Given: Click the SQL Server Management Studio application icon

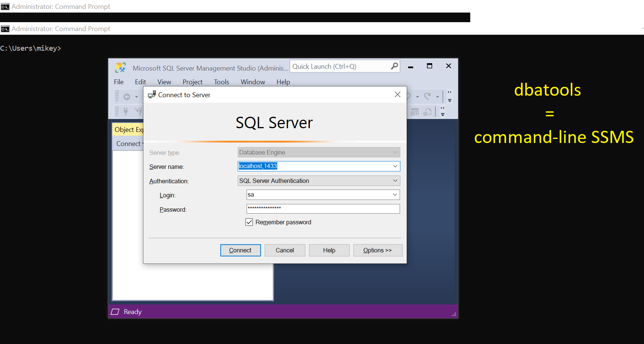Looking at the screenshot, I should pos(120,68).
